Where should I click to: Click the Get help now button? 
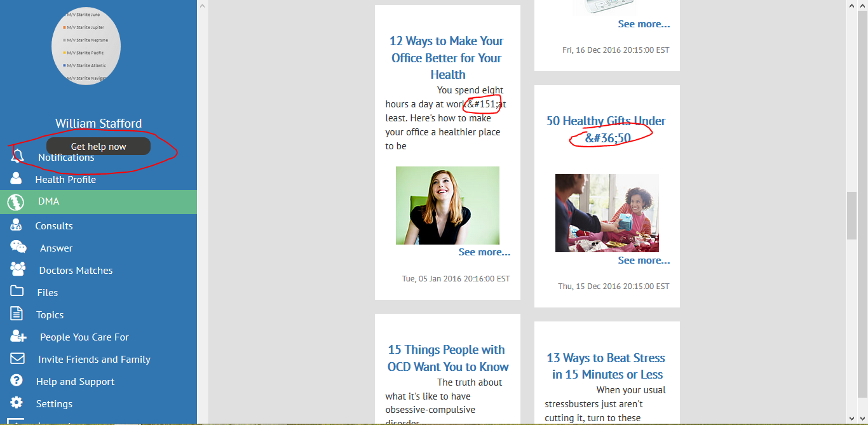[98, 146]
